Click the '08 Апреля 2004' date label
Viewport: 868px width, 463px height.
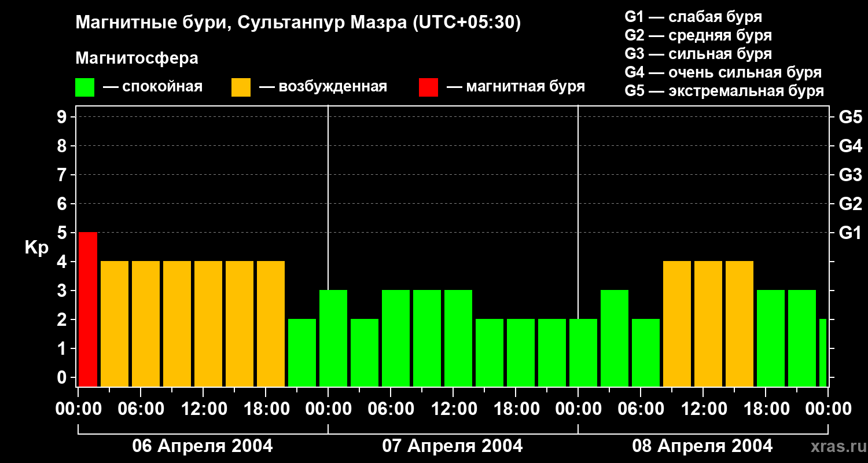[x=703, y=446]
